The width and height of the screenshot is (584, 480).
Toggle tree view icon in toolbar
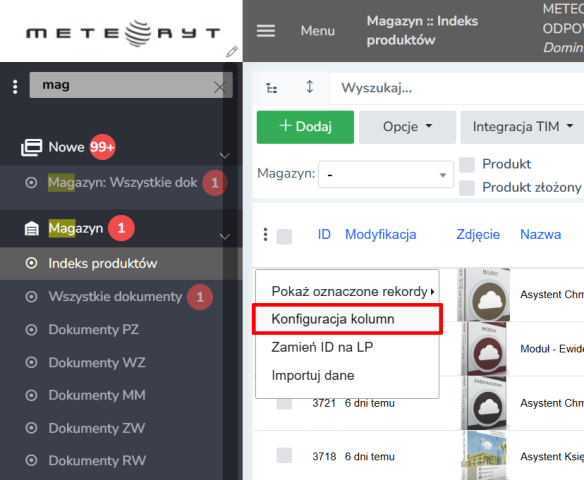tap(272, 89)
